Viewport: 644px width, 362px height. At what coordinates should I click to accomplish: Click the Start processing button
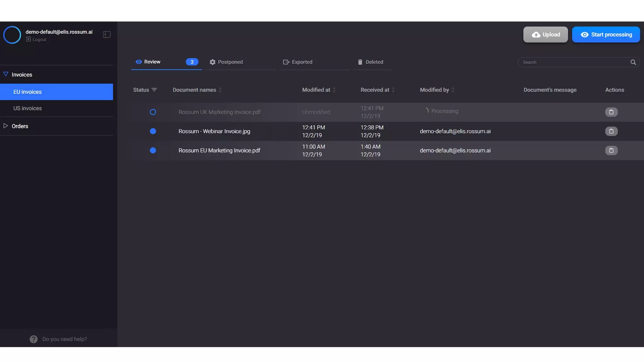pos(606,35)
